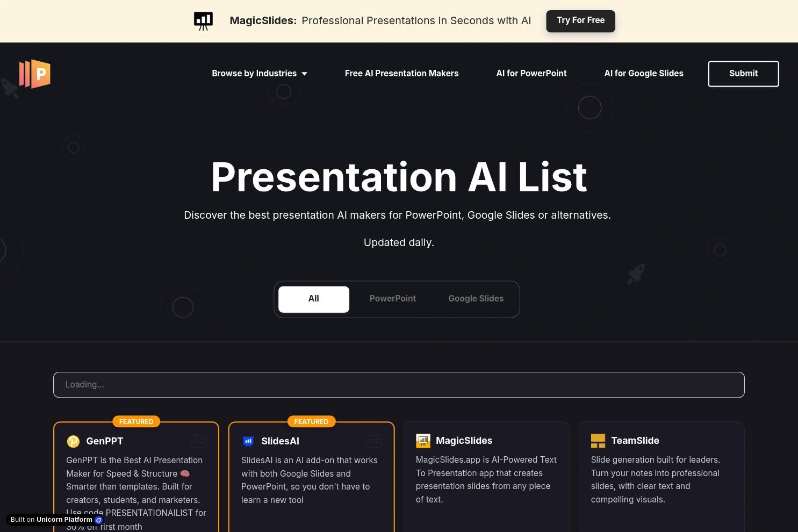Click the FEATURED badge on SlidesAI card
The image size is (798, 532).
tap(311, 421)
